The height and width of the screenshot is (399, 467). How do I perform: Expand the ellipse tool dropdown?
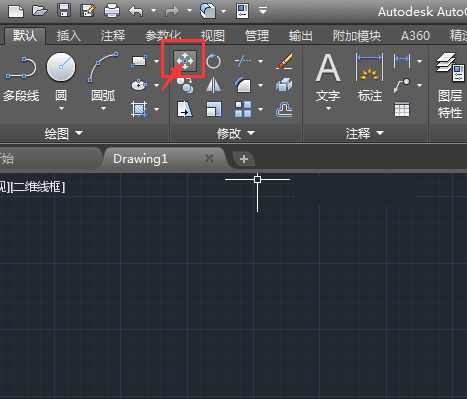click(x=156, y=85)
